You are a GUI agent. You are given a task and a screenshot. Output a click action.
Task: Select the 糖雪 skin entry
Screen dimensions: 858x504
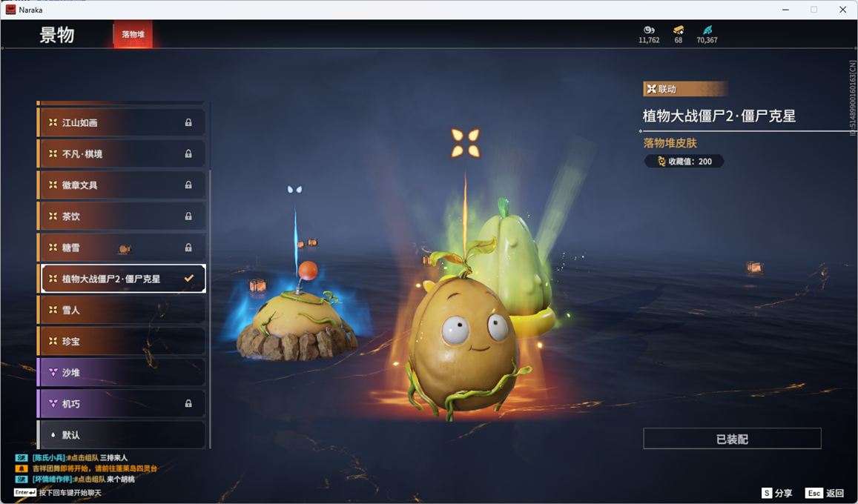pos(121,247)
